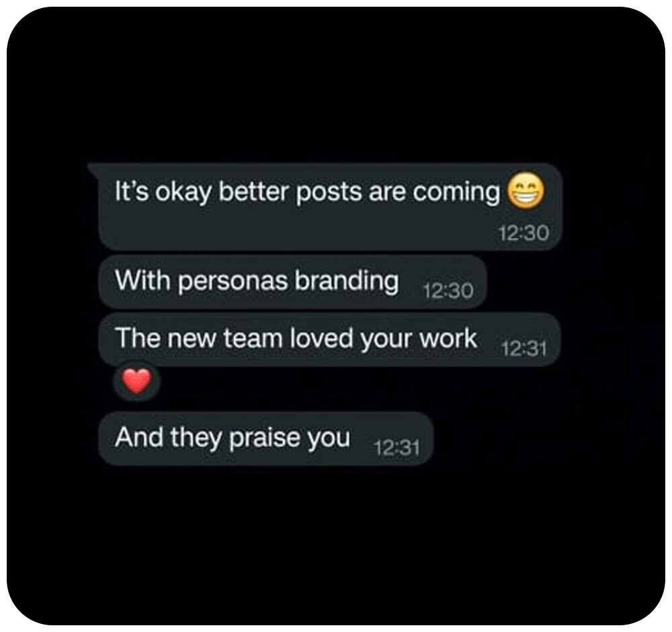
Task: Click the word "branding" in the second message
Action: coord(347,282)
